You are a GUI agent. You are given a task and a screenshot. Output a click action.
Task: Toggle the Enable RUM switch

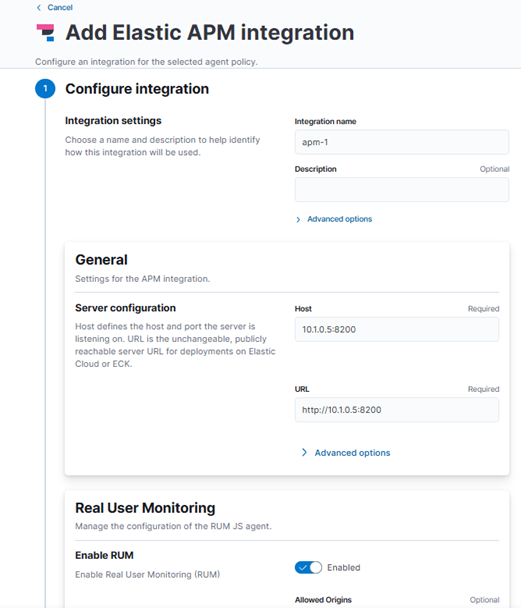308,568
